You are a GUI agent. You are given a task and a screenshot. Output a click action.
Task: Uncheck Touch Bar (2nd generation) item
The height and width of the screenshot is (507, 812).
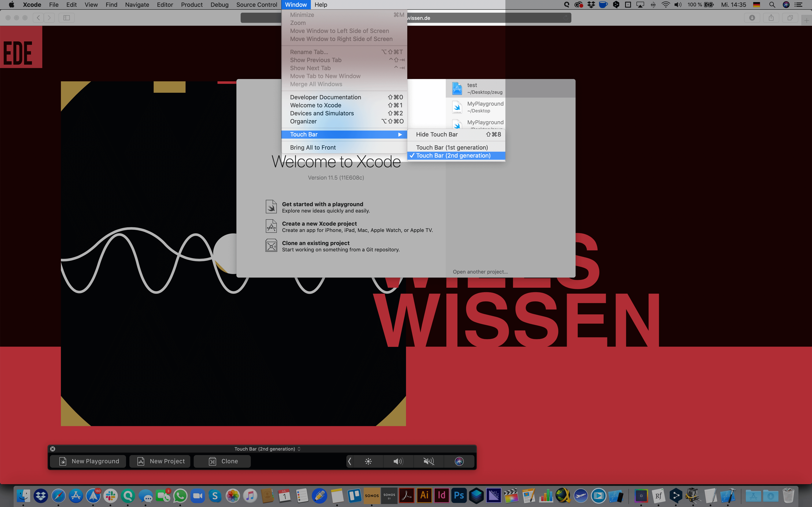coord(453,156)
